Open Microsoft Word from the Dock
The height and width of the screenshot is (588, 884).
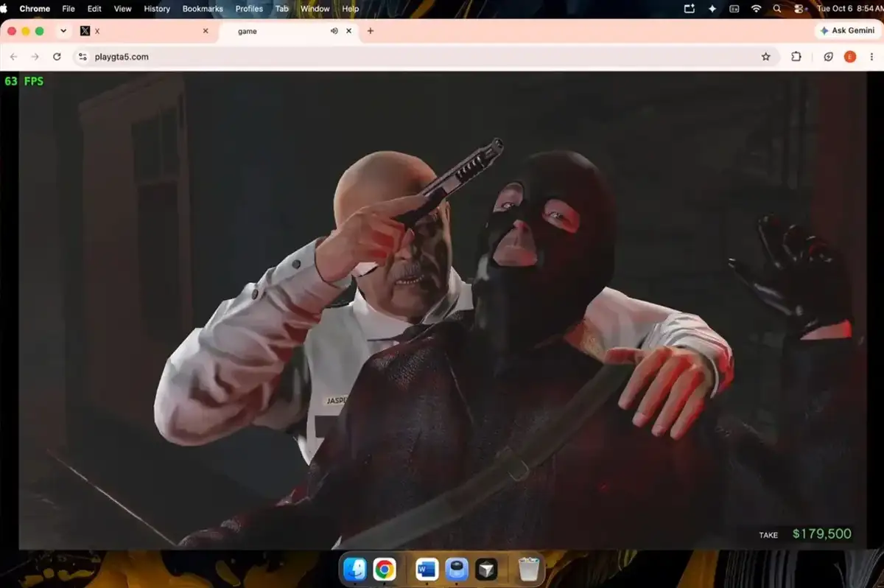[x=427, y=570]
